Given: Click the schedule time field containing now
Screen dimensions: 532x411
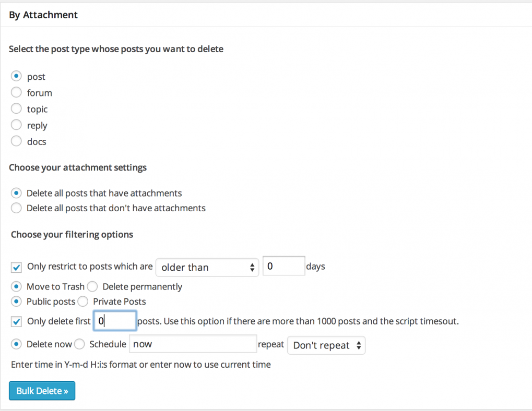Looking at the screenshot, I should click(193, 344).
